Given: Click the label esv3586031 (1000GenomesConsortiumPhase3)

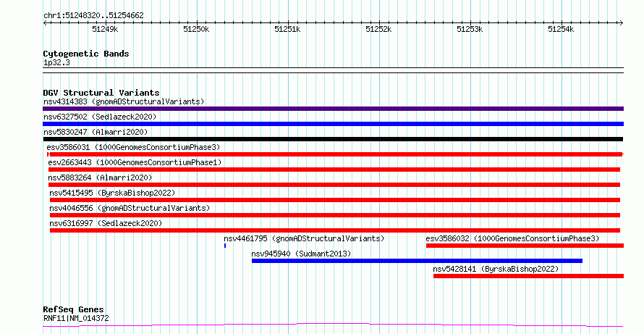Looking at the screenshot, I should [x=133, y=147].
